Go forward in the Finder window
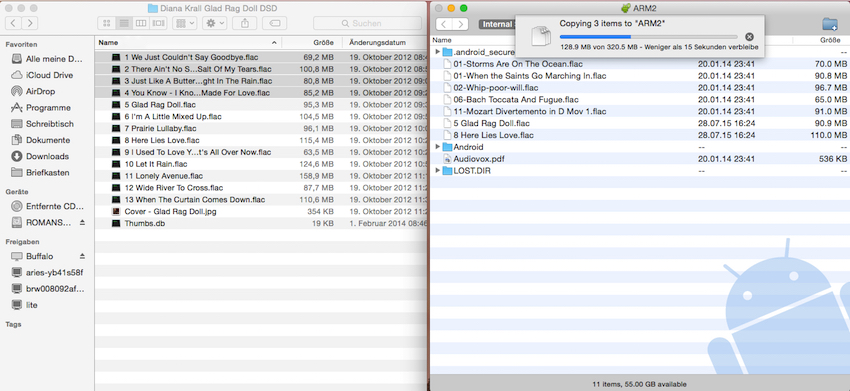 [x=30, y=23]
